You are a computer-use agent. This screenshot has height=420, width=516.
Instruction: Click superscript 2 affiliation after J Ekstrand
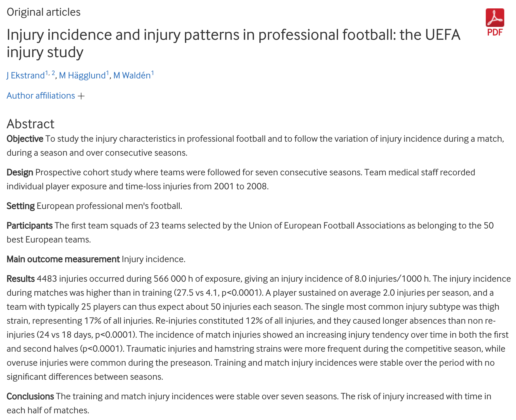pos(53,73)
